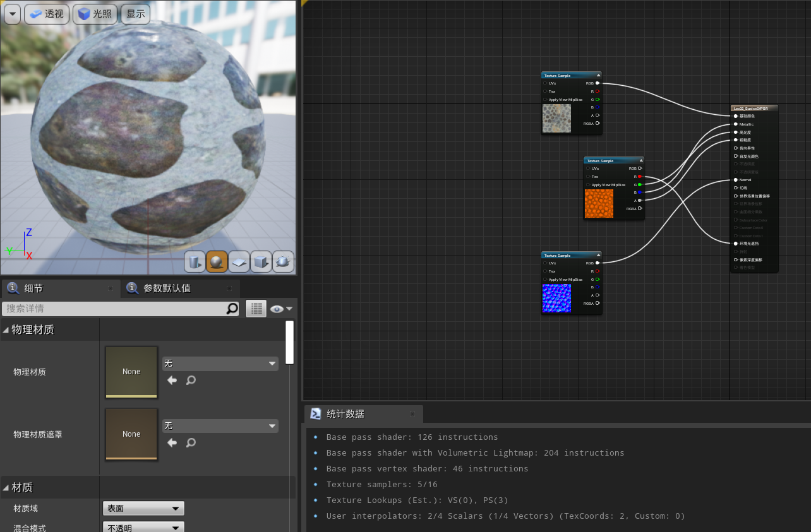Toggle the eye view options in details panel
Image resolution: width=811 pixels, height=532 pixels.
(x=281, y=309)
